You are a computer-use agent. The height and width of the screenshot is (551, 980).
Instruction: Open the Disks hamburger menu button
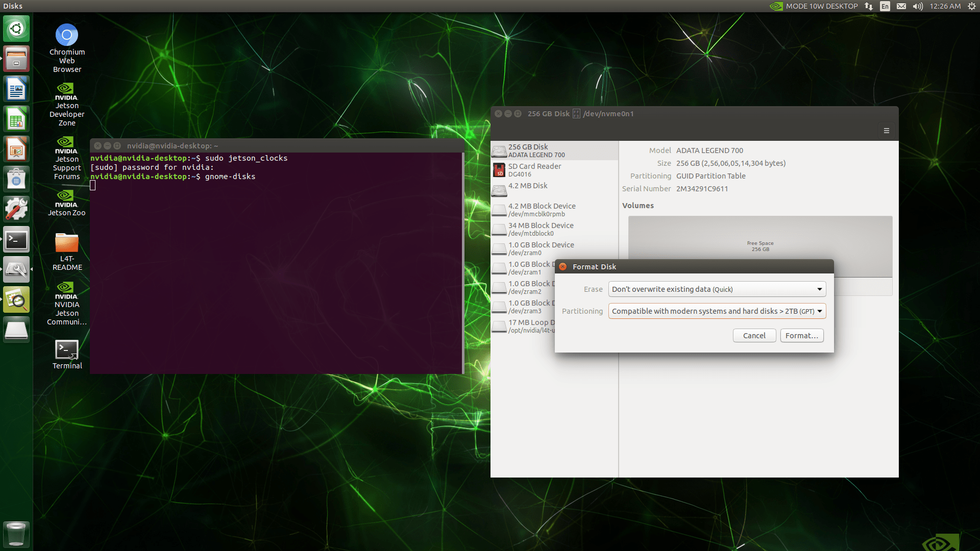(887, 131)
